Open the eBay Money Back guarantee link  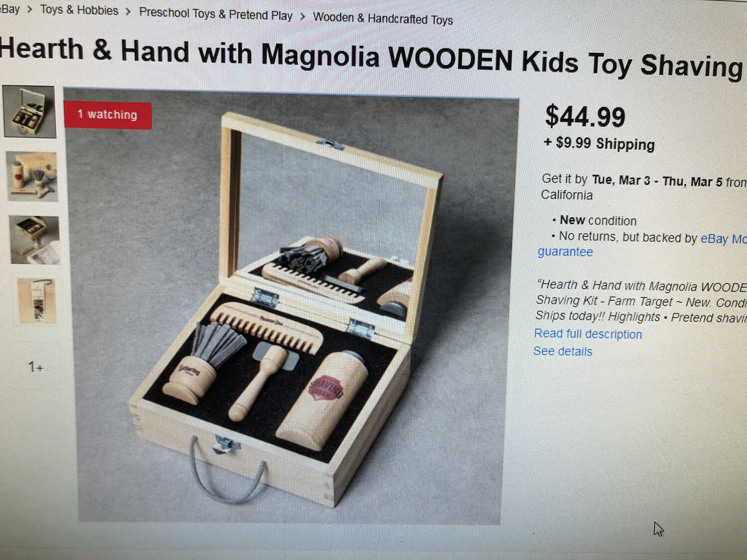[x=723, y=239]
